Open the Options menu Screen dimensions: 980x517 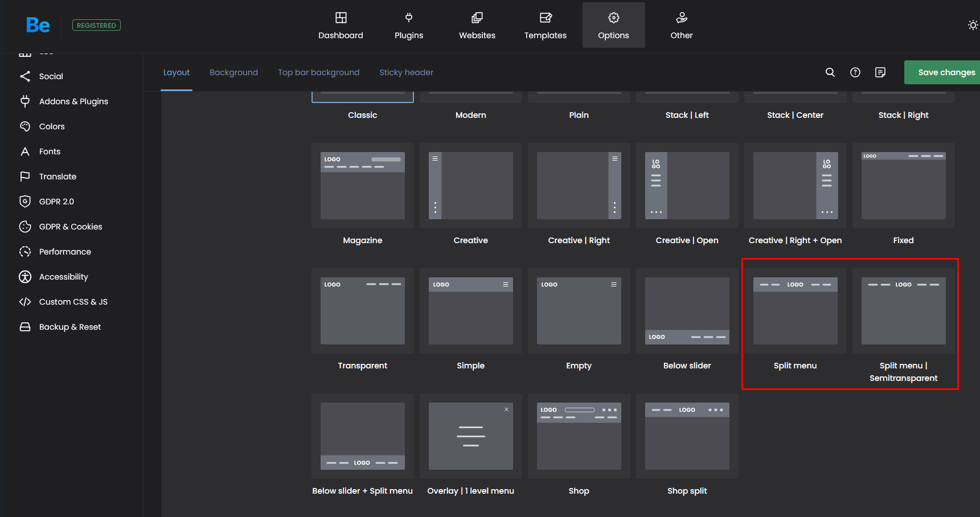coord(614,25)
